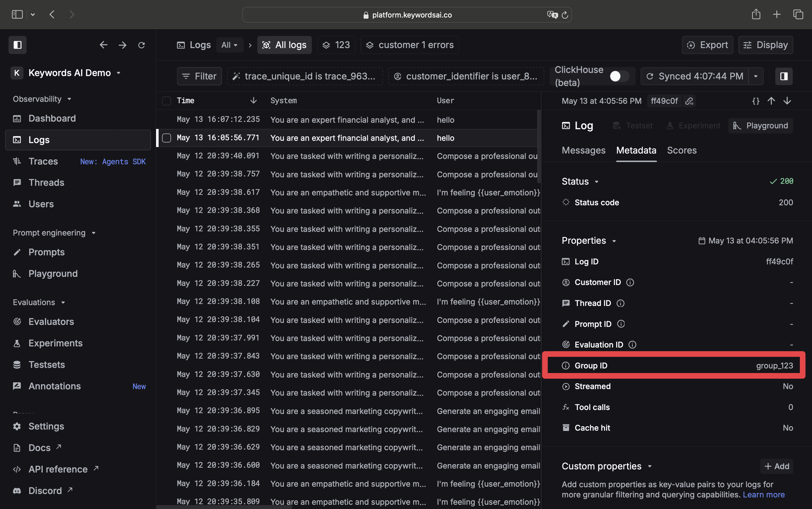Click the translate icon in address bar

tap(552, 15)
